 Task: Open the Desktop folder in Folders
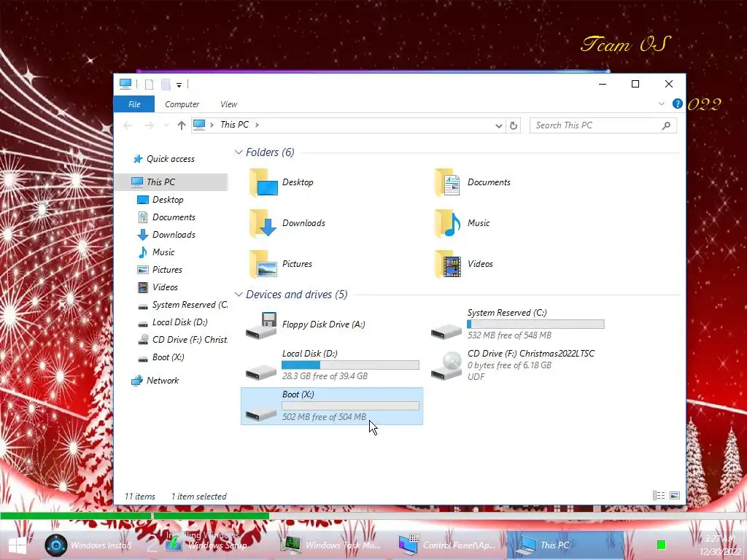click(x=281, y=182)
